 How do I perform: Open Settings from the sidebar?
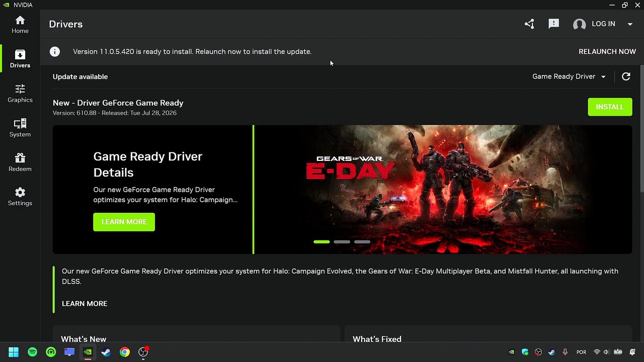click(x=20, y=197)
